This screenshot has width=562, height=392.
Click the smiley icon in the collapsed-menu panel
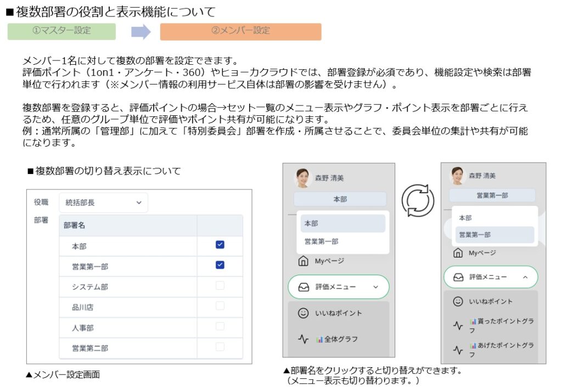[x=304, y=313]
